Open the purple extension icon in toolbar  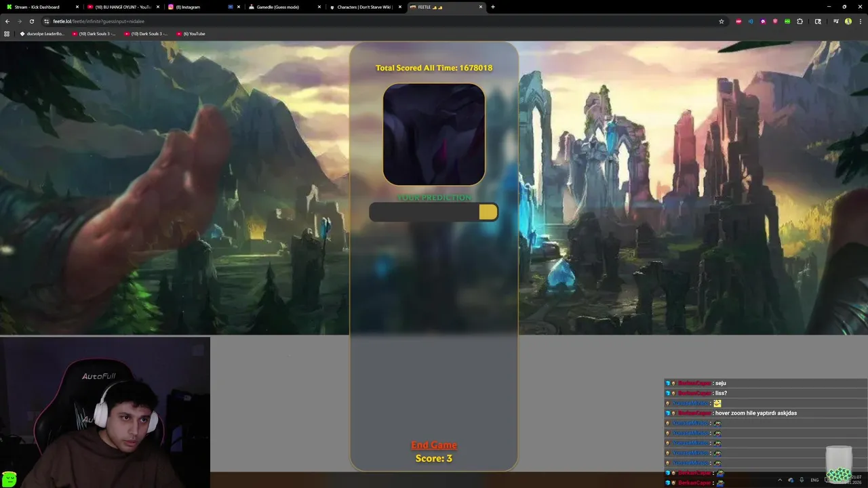pos(763,21)
